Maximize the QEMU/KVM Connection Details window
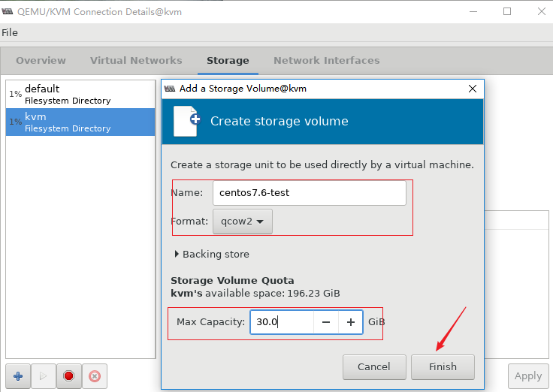 [507, 11]
